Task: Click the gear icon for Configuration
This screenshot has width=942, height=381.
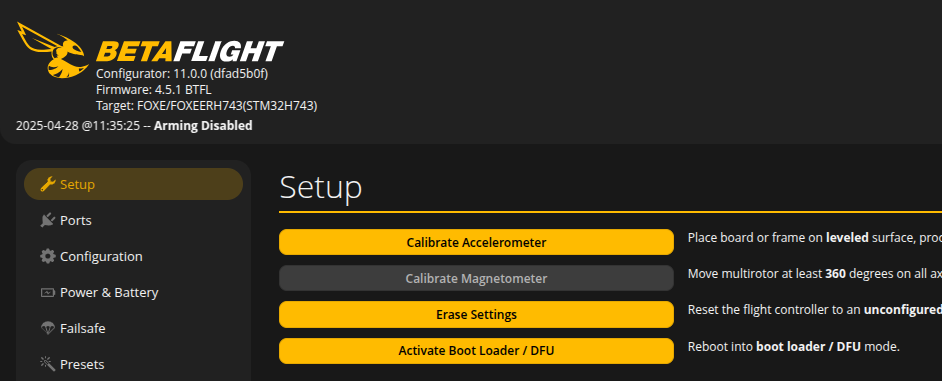Action: tap(47, 256)
